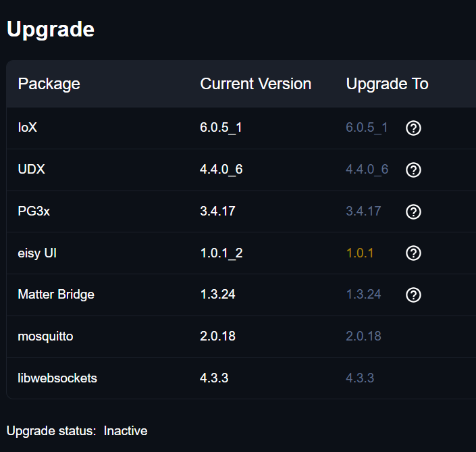The width and height of the screenshot is (476, 452).
Task: Select the UDX package row
Action: (31, 170)
